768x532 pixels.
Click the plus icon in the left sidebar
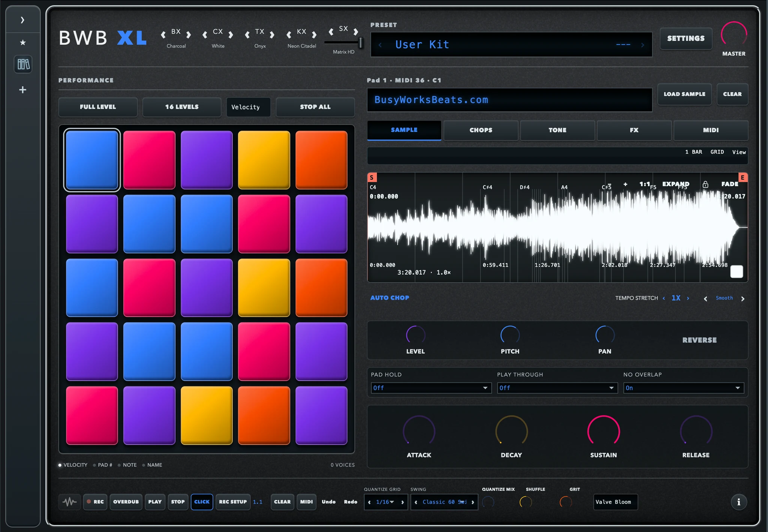(22, 90)
